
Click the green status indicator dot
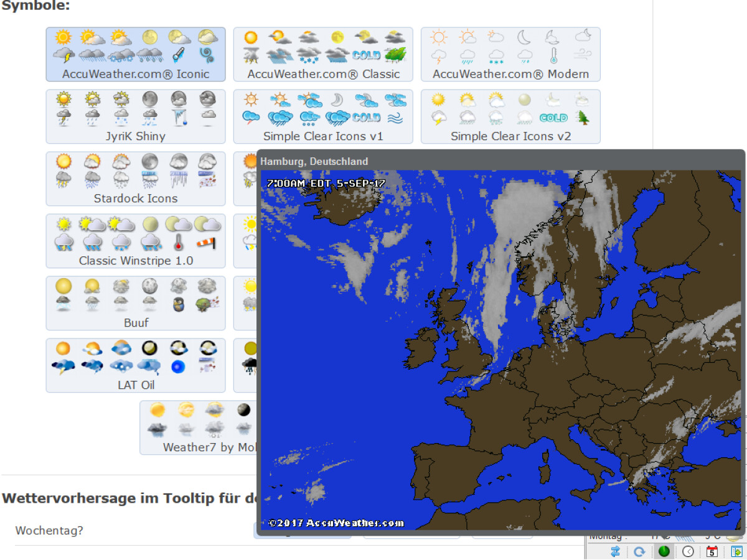click(x=664, y=551)
